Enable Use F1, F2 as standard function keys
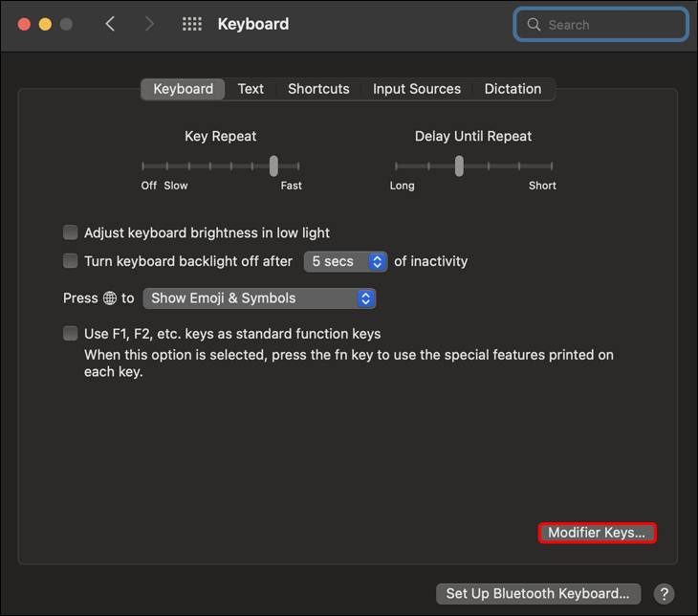Viewport: 698px width, 616px height. tap(71, 334)
